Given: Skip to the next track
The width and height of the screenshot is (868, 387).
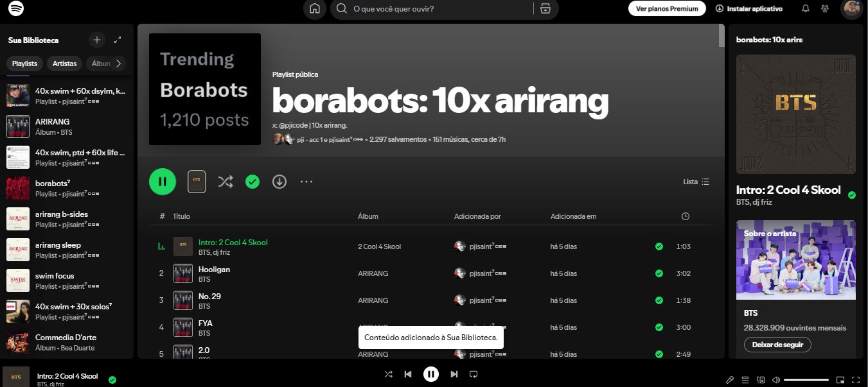Looking at the screenshot, I should (454, 374).
